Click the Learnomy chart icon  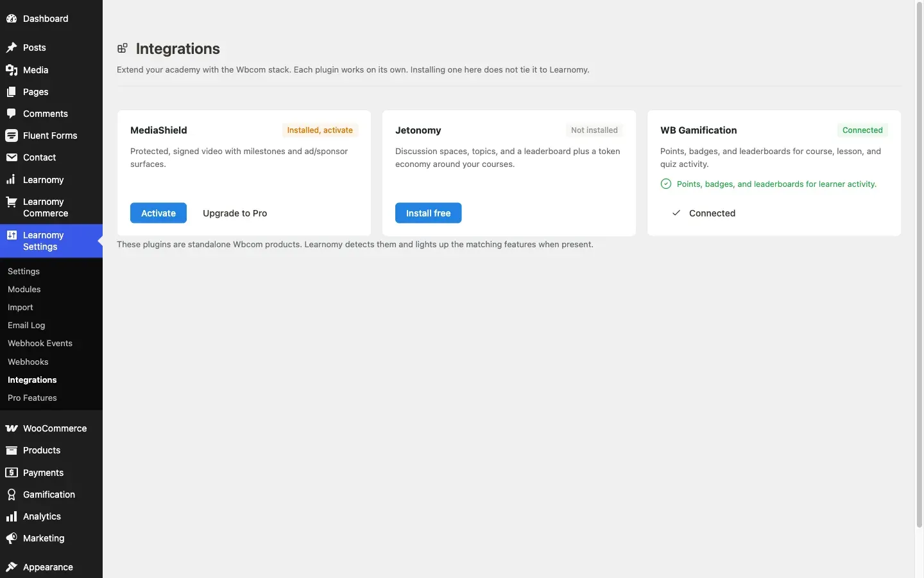12,180
